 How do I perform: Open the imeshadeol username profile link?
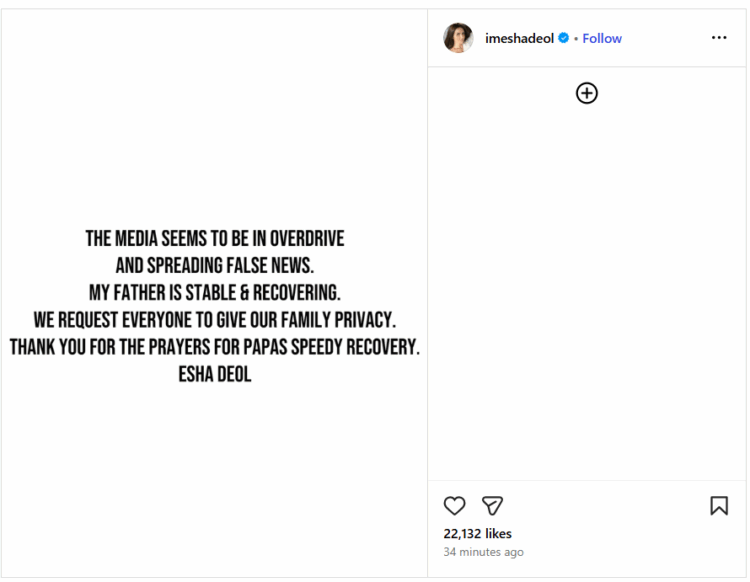coord(519,38)
